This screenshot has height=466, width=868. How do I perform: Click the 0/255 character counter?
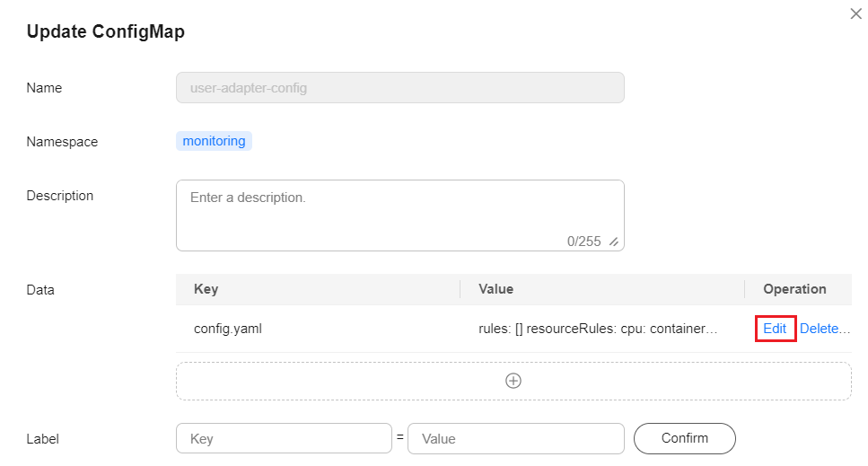point(584,242)
